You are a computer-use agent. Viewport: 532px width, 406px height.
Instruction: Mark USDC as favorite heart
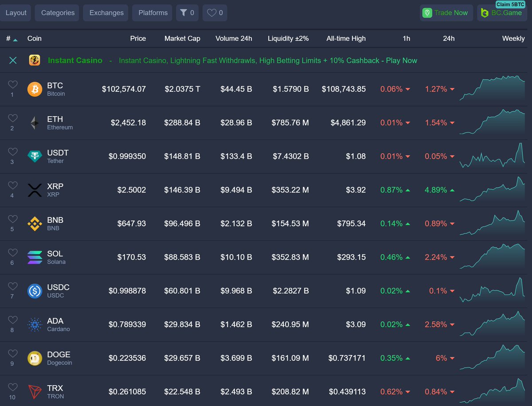(x=13, y=286)
